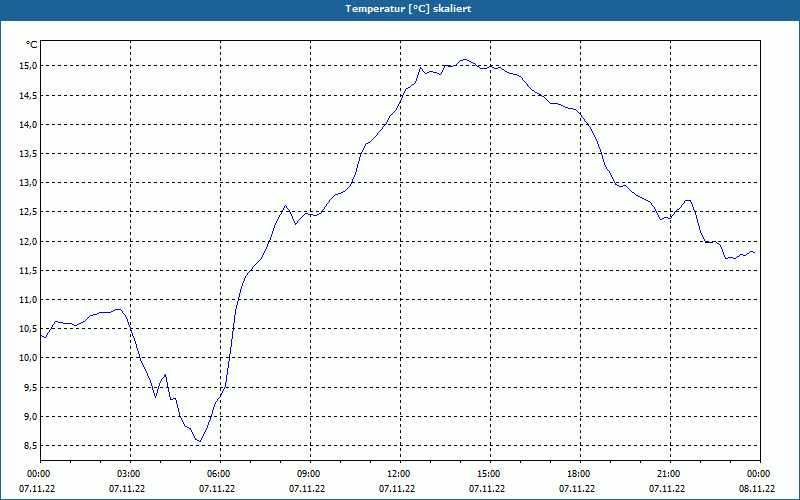Click the 'Temperatur [°C] skaliert' chart title
The width and height of the screenshot is (800, 500).
pos(408,9)
